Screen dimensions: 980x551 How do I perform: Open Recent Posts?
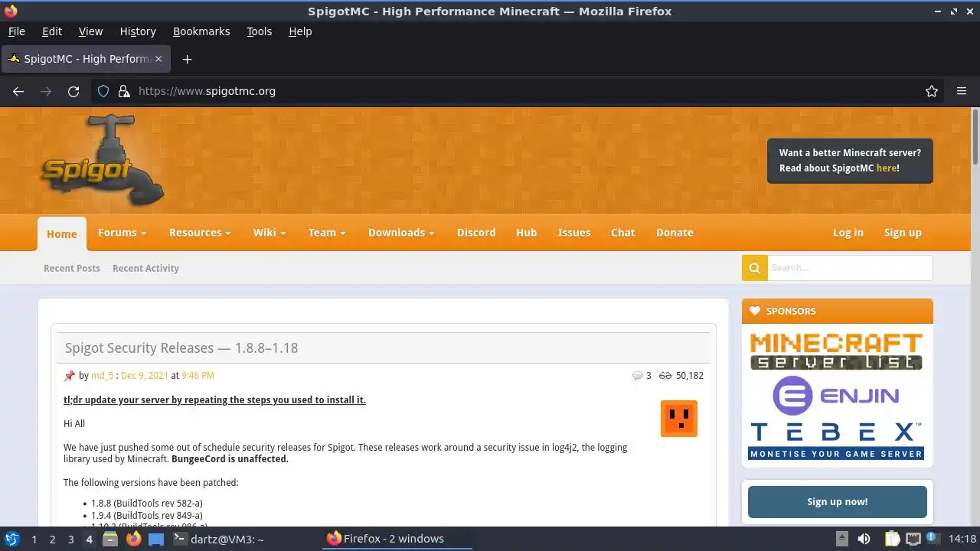72,268
